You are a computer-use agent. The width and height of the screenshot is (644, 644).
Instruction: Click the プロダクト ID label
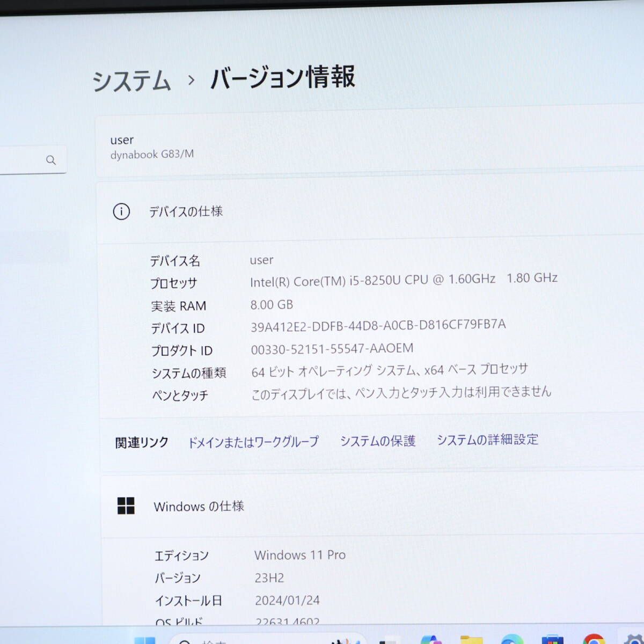[182, 350]
